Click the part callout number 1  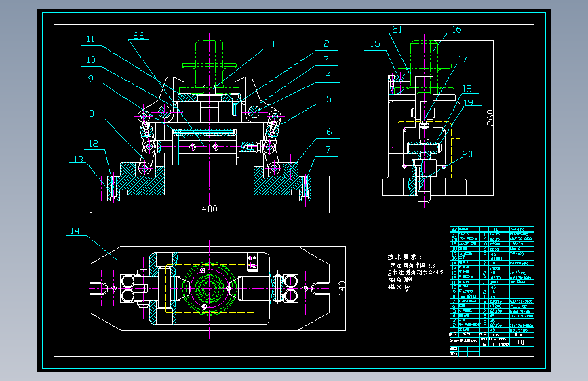tap(274, 44)
